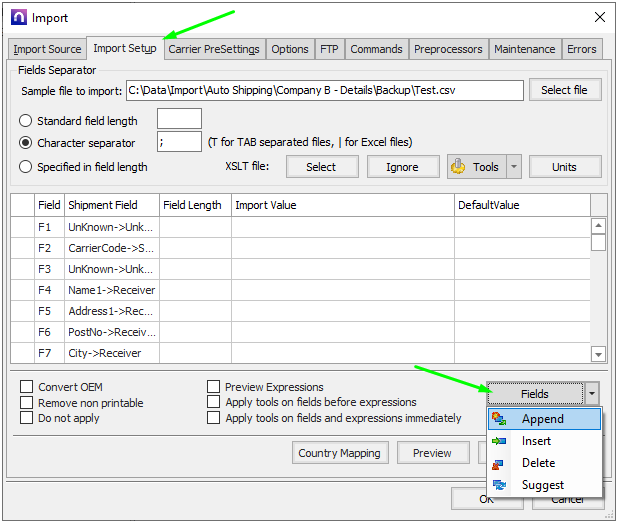Expand the Tools dropdown arrow
The height and width of the screenshot is (523, 618).
[514, 167]
